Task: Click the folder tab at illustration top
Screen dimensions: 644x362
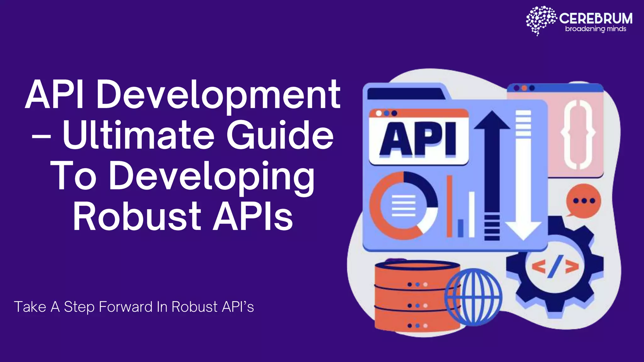Action: tap(406, 93)
